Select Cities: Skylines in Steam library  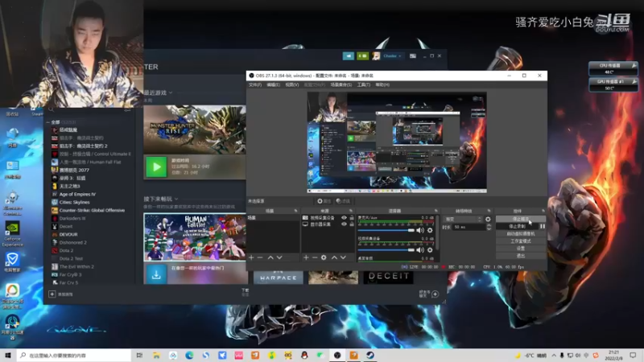[x=74, y=202]
